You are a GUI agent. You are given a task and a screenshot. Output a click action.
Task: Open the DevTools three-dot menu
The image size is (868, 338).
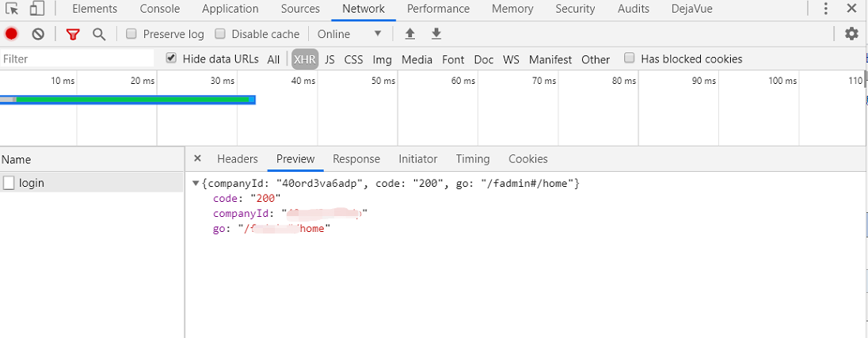(x=826, y=9)
